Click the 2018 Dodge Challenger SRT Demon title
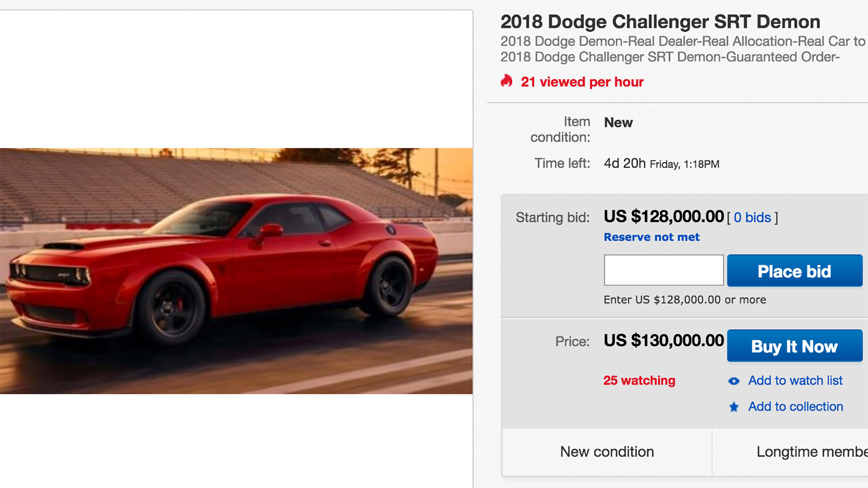This screenshot has height=488, width=868. point(660,22)
